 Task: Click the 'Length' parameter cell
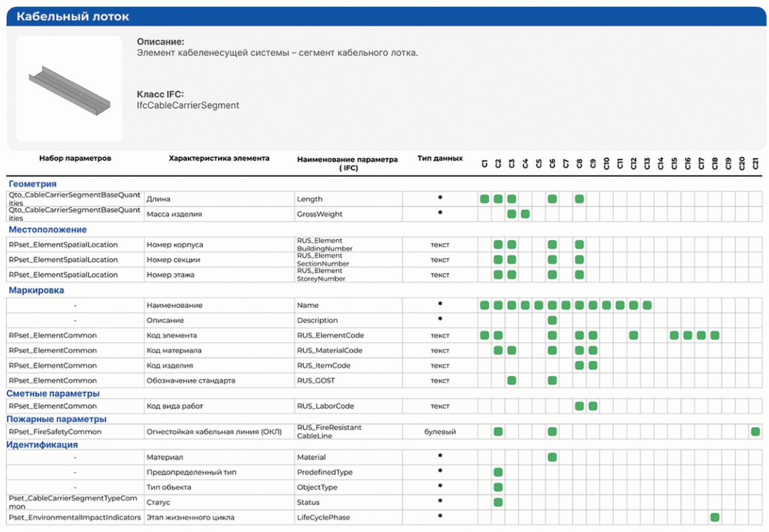(x=348, y=199)
